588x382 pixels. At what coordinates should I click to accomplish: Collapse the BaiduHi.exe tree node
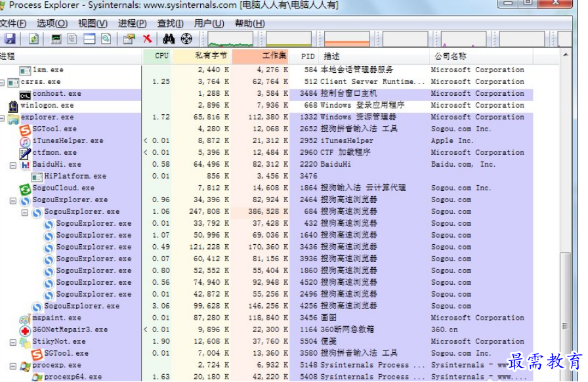point(13,165)
